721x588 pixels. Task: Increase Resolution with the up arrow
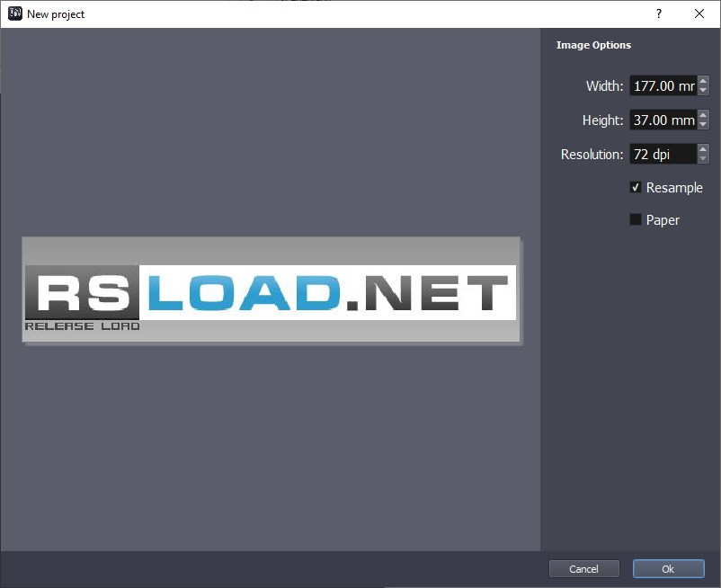[x=703, y=149]
